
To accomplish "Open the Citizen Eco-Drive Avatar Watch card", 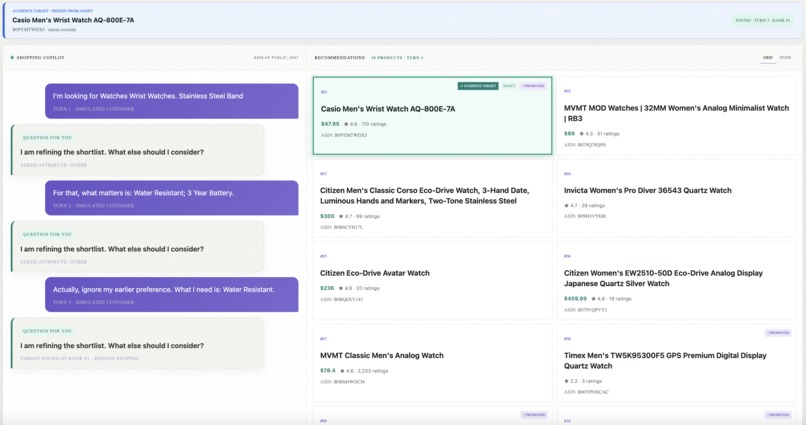I will coord(432,281).
